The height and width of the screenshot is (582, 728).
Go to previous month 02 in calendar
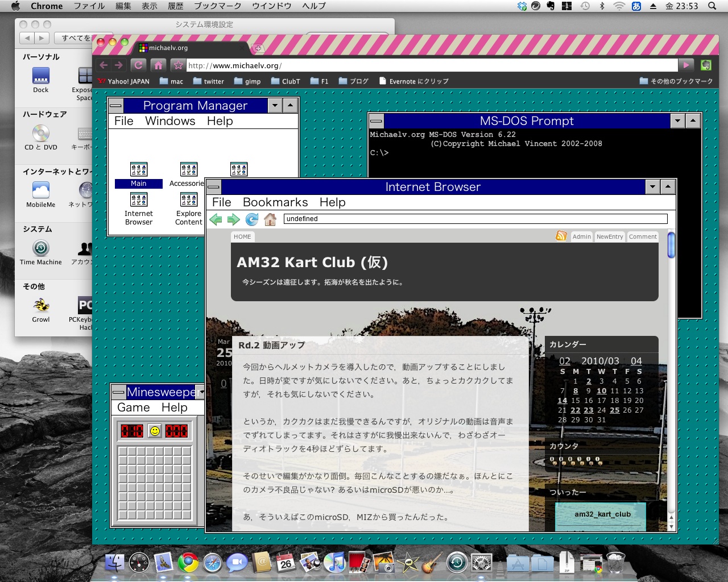[564, 361]
